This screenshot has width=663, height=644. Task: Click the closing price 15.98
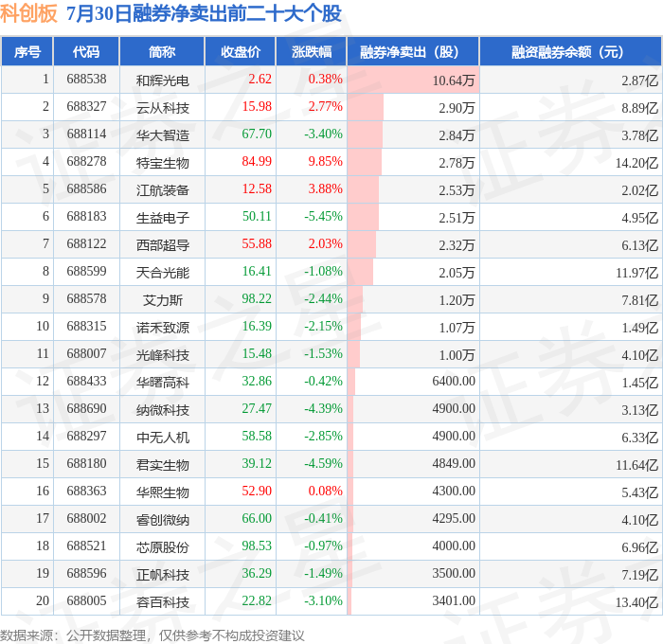pyautogui.click(x=257, y=107)
